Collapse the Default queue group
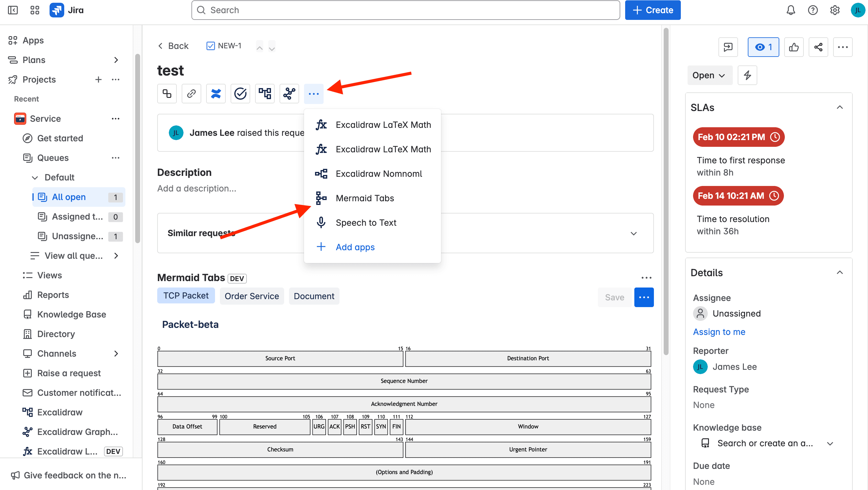 point(35,178)
